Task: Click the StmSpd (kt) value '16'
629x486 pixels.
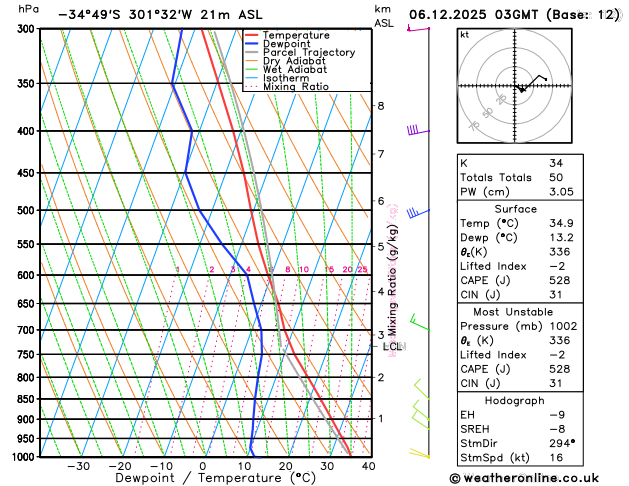Action: coord(556,458)
